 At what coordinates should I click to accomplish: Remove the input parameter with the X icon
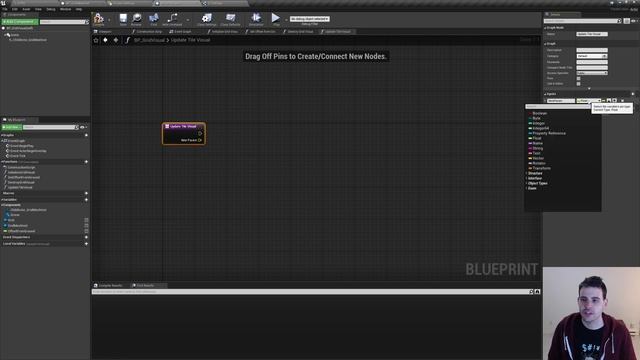click(x=622, y=100)
